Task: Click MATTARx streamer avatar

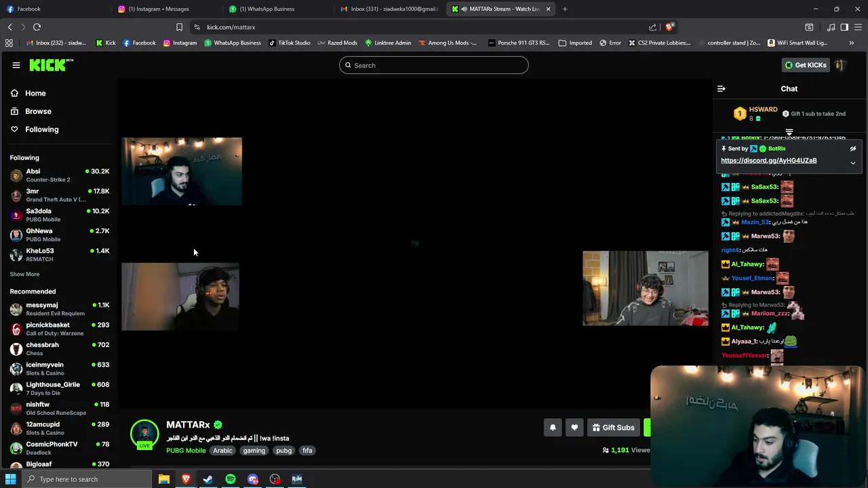Action: pyautogui.click(x=144, y=434)
